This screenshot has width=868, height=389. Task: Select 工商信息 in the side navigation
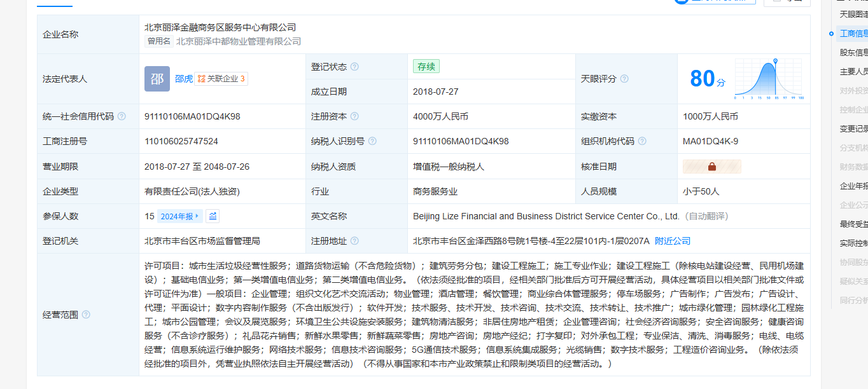coord(853,34)
